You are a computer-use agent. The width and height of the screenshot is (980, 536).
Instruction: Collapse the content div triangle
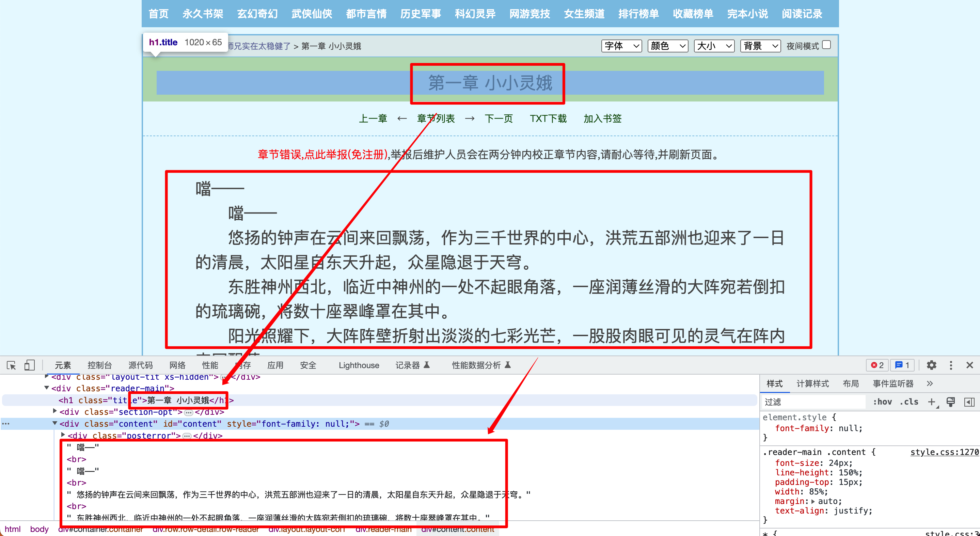(55, 423)
